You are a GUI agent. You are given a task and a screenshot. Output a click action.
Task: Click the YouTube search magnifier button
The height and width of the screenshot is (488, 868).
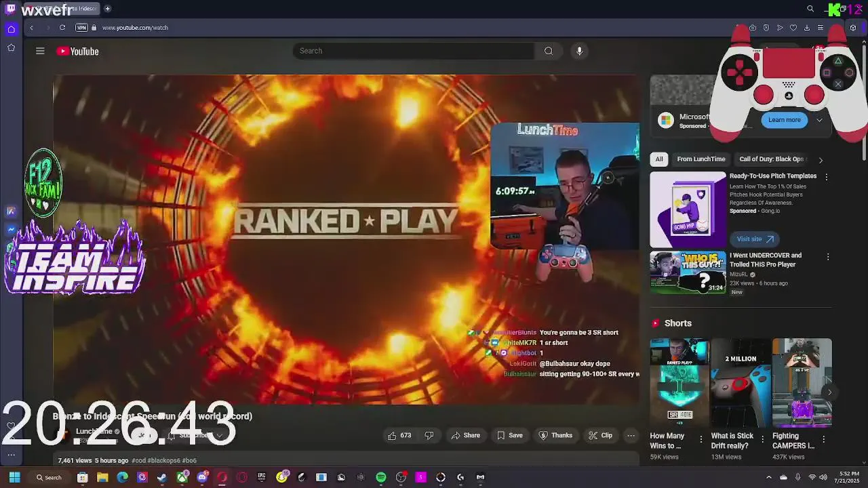point(549,51)
